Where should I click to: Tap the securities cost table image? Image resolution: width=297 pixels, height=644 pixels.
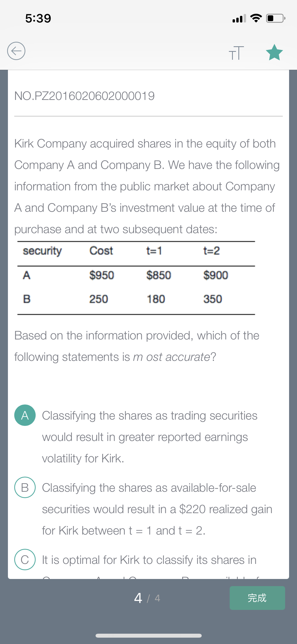click(x=136, y=278)
